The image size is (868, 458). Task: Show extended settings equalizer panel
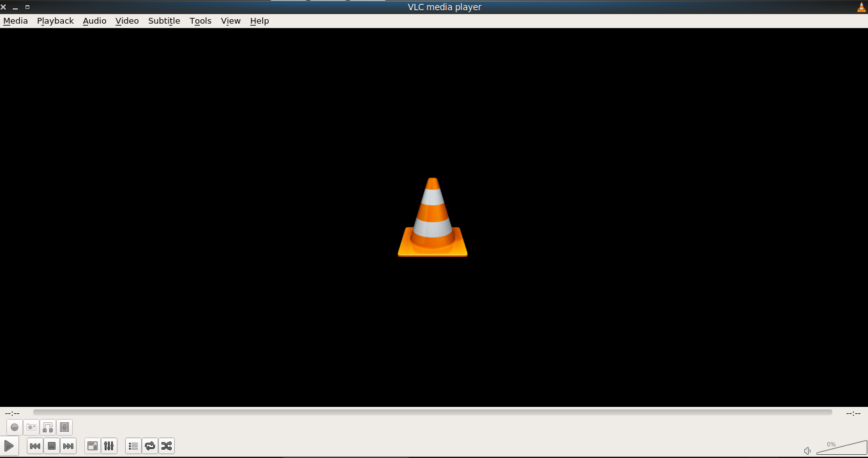[109, 446]
